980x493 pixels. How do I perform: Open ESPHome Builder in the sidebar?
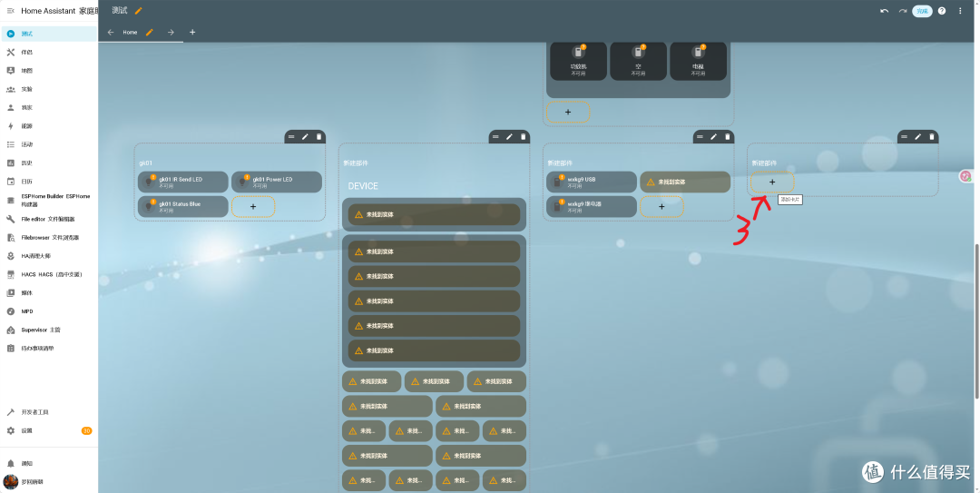pyautogui.click(x=49, y=201)
